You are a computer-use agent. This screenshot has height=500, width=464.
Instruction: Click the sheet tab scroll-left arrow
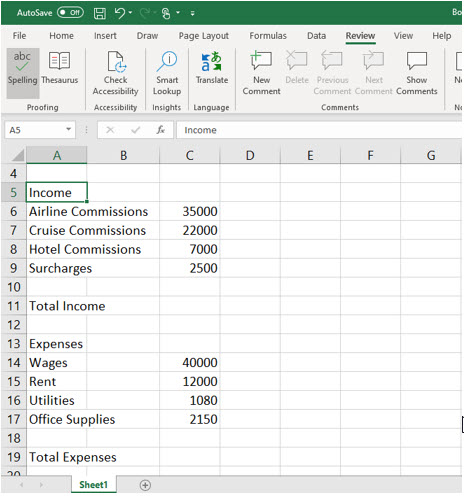21,485
